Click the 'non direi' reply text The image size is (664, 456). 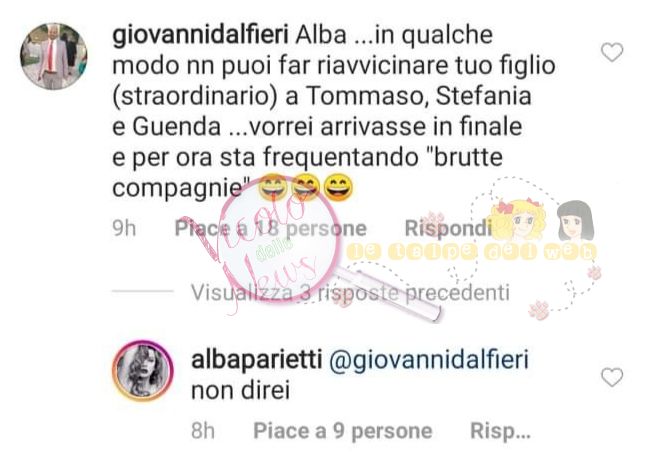pos(241,390)
